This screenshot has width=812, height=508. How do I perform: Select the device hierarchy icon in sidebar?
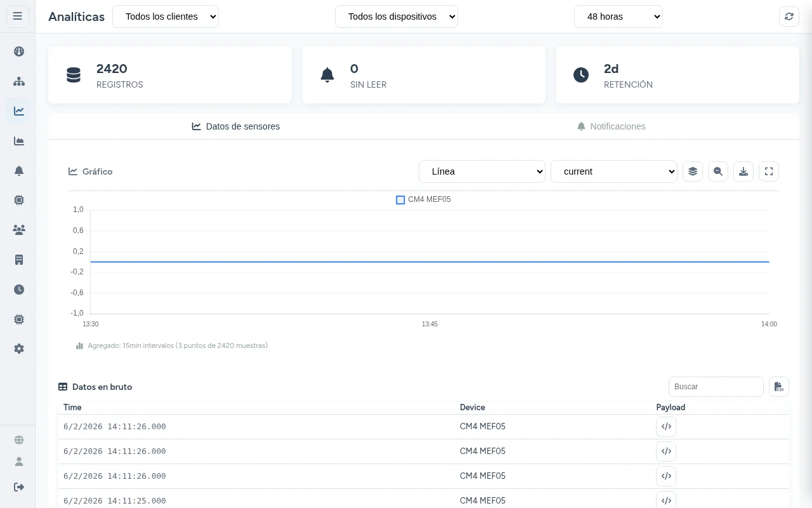point(19,81)
